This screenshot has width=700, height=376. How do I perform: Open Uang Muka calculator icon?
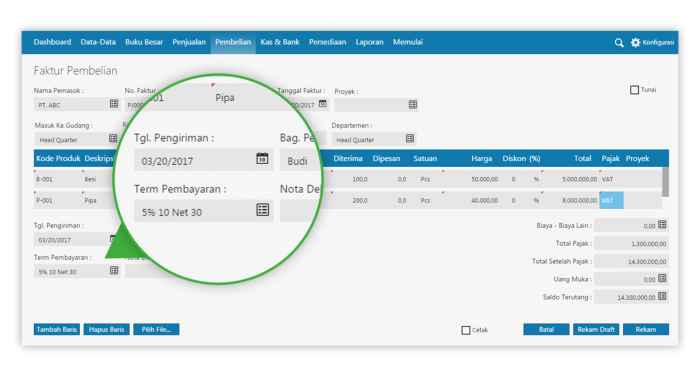[x=662, y=278]
